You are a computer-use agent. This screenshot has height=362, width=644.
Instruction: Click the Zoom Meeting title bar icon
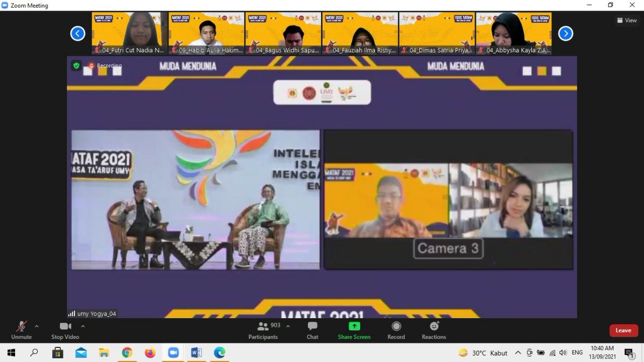pyautogui.click(x=5, y=5)
